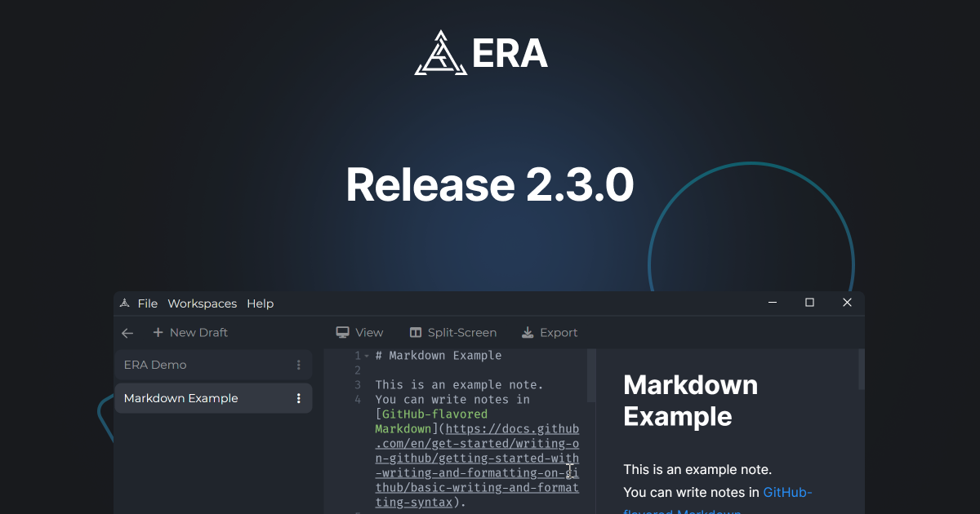Click the docs.github.com URL in the editor
This screenshot has width=980, height=514.
click(x=513, y=428)
